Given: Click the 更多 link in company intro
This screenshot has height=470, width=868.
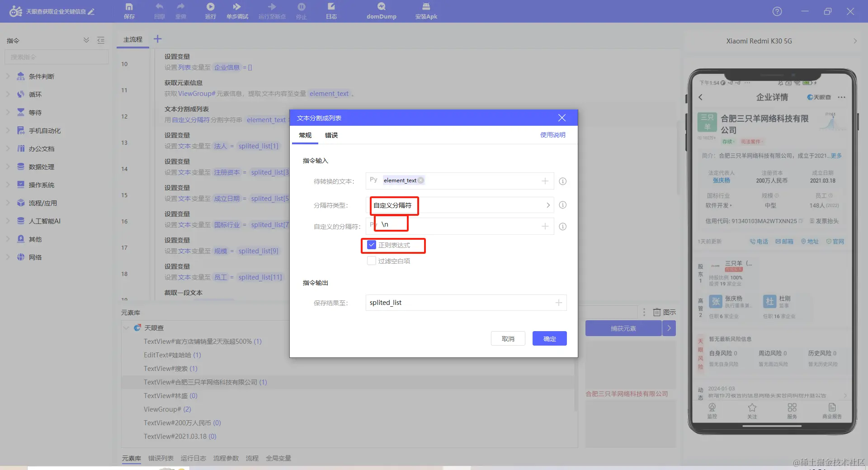Looking at the screenshot, I should click(x=836, y=156).
